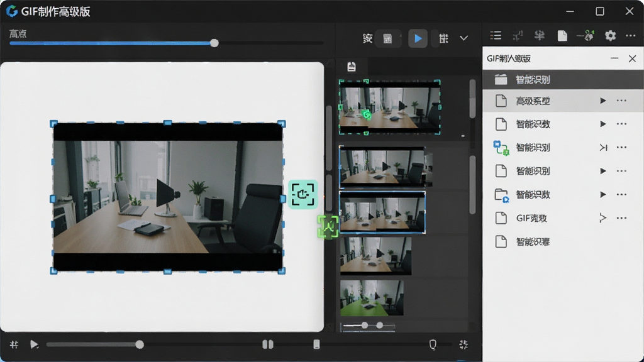Open the ellipsis menu on the 高级系塑 row
The width and height of the screenshot is (644, 362).
coord(621,101)
